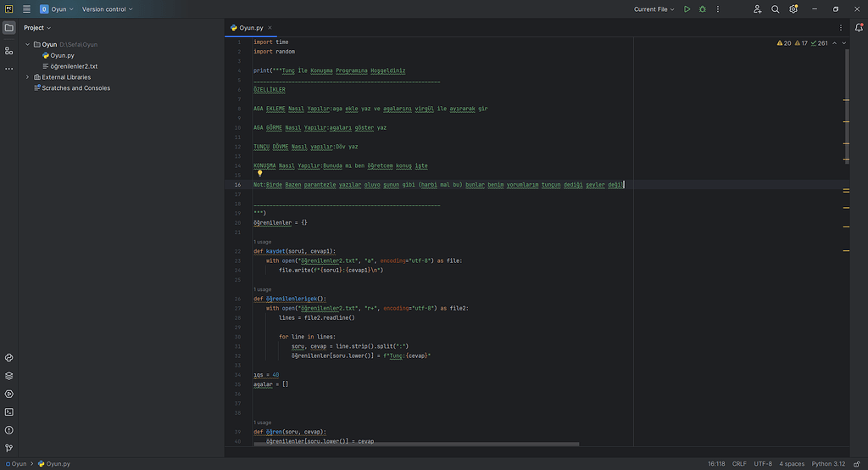The image size is (868, 470).
Task: Open Code With Me add-user icon
Action: point(757,9)
